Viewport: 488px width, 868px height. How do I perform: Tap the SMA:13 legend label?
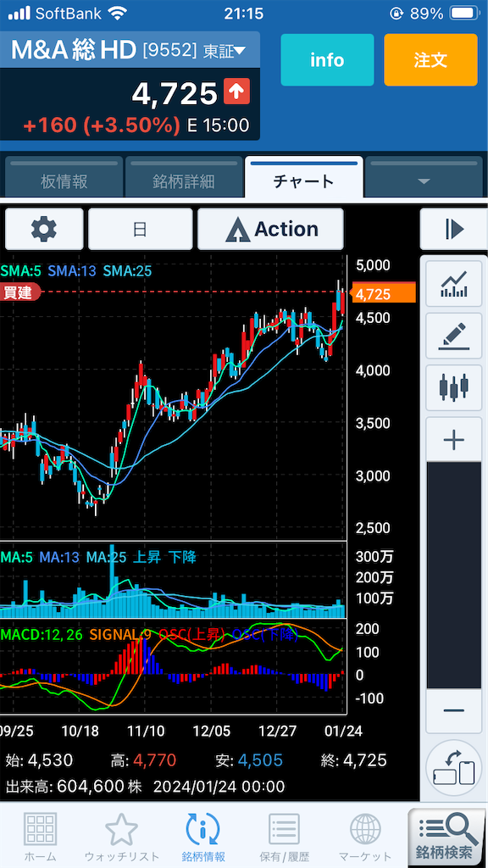pos(71,271)
